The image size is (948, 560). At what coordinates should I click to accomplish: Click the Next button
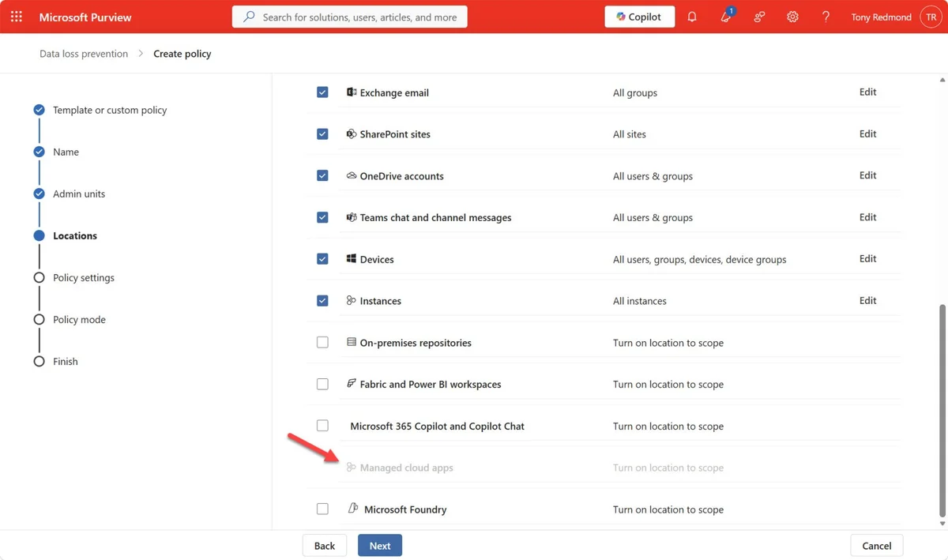coord(380,546)
